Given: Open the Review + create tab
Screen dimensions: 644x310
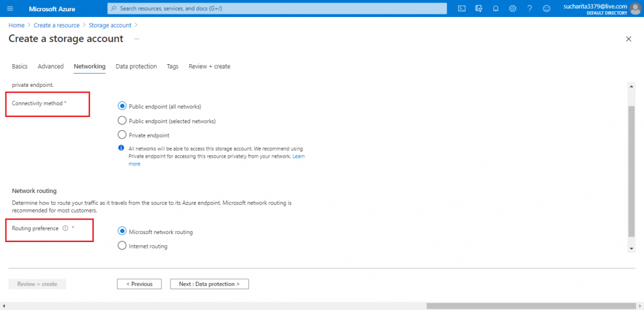Looking at the screenshot, I should pos(209,67).
